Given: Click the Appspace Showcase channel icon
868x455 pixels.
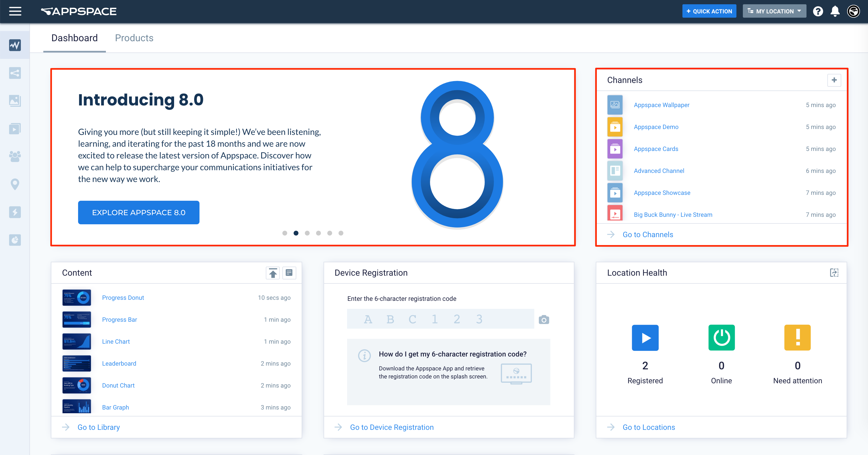Looking at the screenshot, I should pyautogui.click(x=614, y=193).
